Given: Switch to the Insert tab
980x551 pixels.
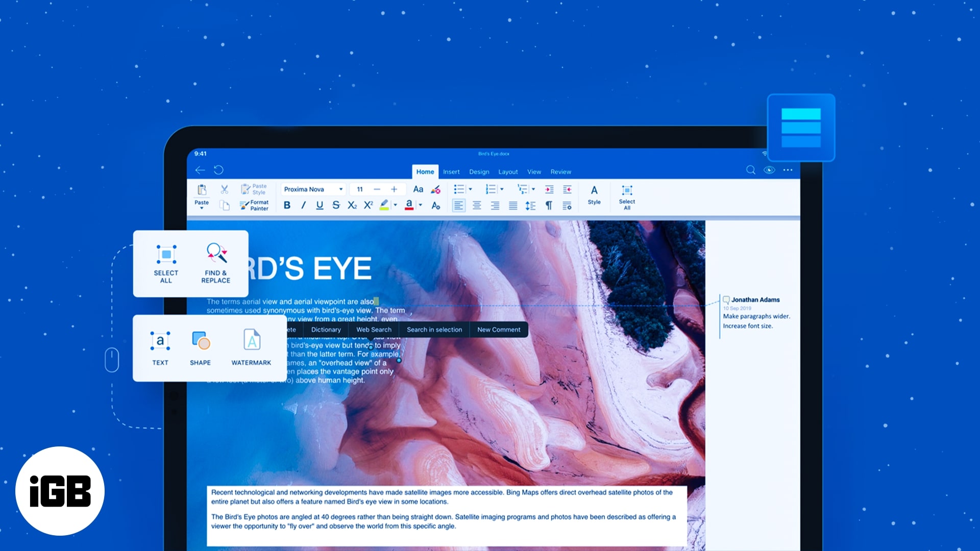Looking at the screenshot, I should coord(451,172).
